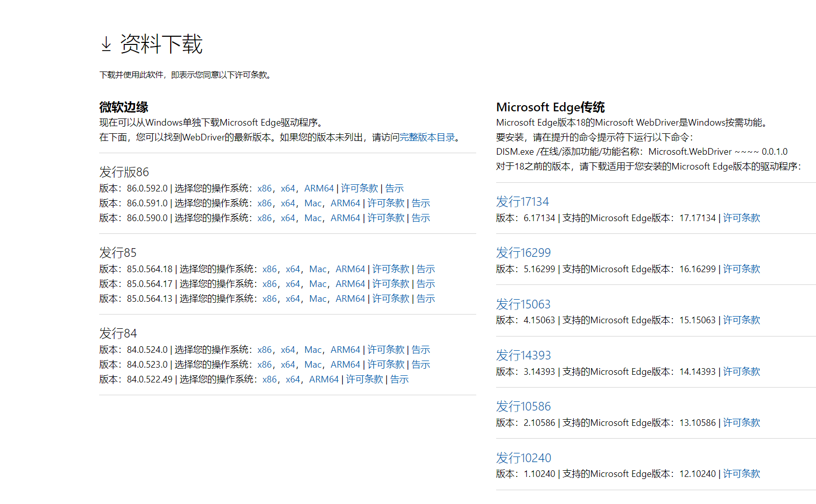The image size is (816, 504).
Task: Select the 发行版86 section heading
Action: (124, 172)
